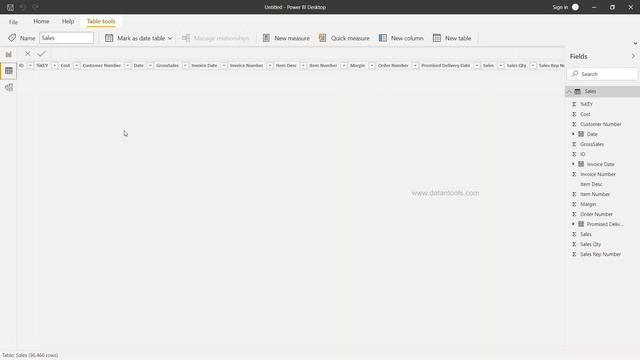Open the Margin column filter dropdown
The image size is (640, 360).
coord(372,66)
